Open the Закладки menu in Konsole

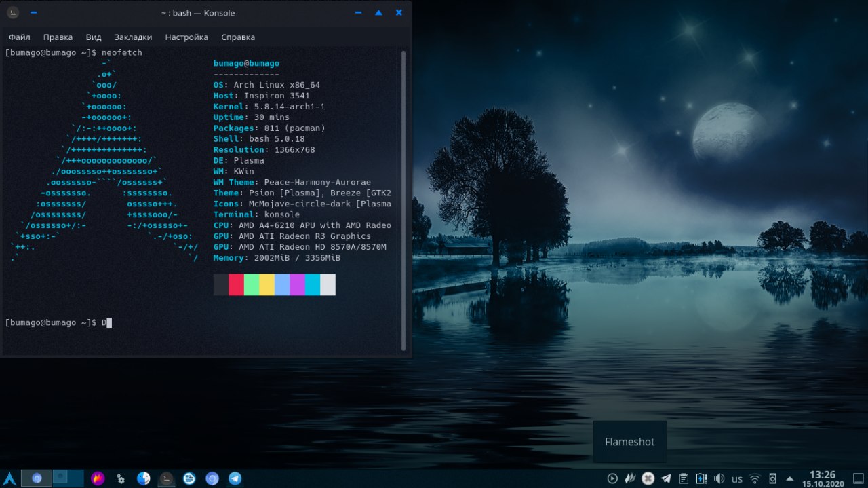click(x=133, y=37)
